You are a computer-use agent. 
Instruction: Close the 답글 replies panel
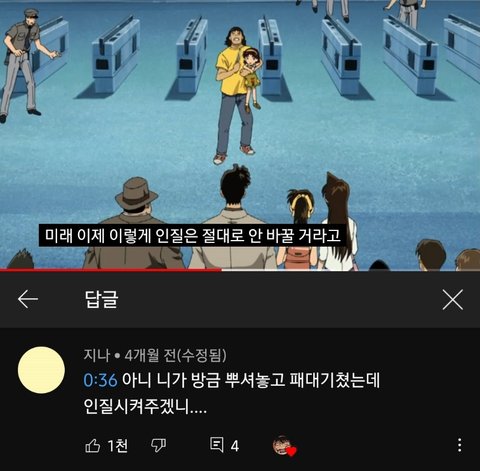(453, 300)
